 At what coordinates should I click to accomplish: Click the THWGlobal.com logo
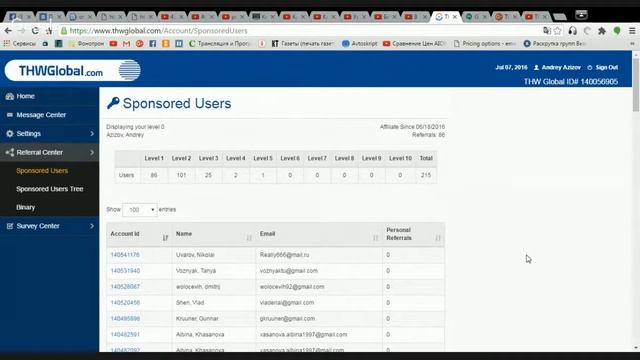[x=73, y=71]
